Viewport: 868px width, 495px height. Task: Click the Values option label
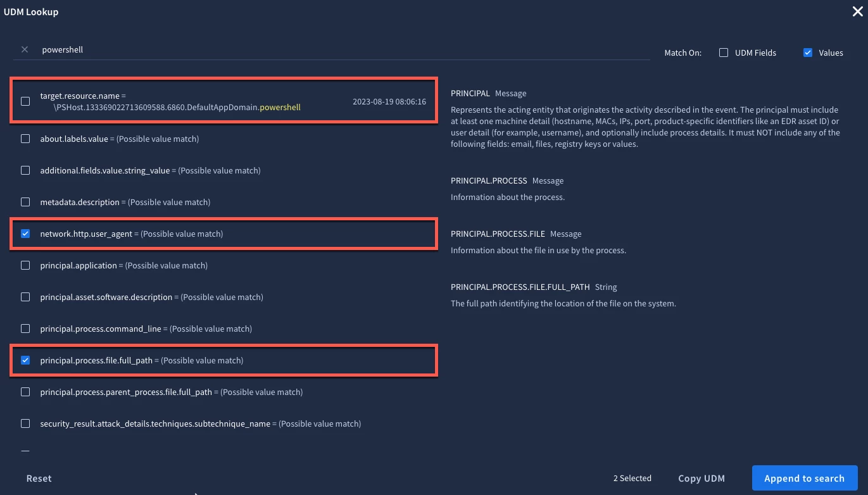pyautogui.click(x=831, y=53)
